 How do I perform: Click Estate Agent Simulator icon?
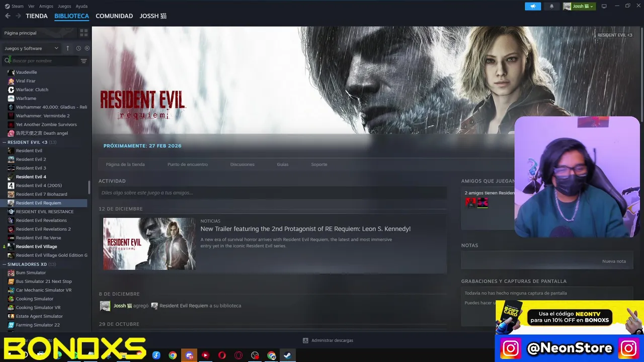(11, 316)
